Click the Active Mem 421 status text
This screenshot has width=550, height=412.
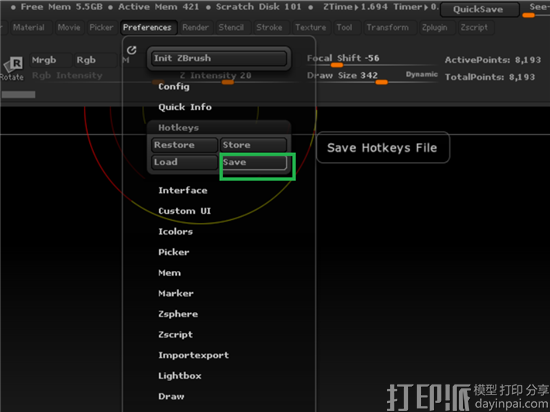pos(158,7)
